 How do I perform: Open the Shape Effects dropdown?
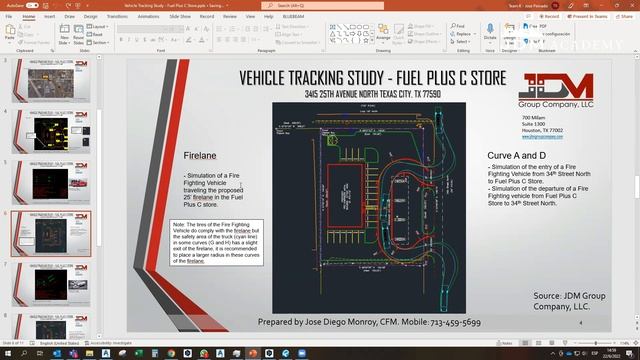click(x=424, y=42)
